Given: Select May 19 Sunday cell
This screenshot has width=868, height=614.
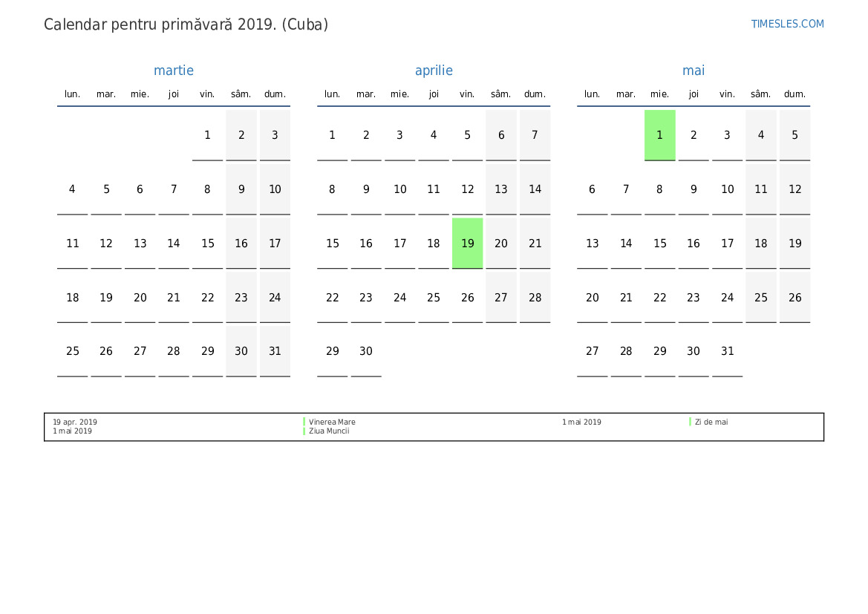Looking at the screenshot, I should [x=794, y=243].
